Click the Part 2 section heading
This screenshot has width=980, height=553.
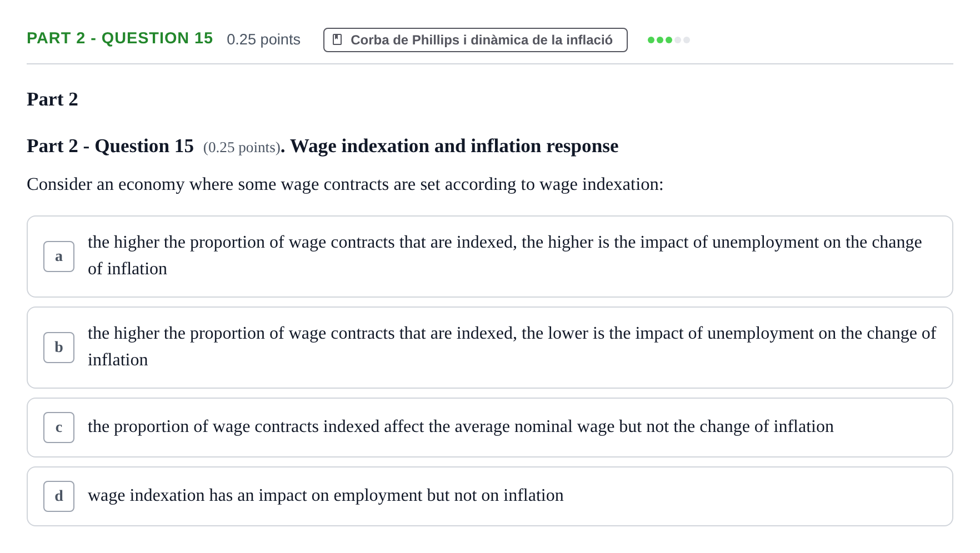click(x=52, y=99)
